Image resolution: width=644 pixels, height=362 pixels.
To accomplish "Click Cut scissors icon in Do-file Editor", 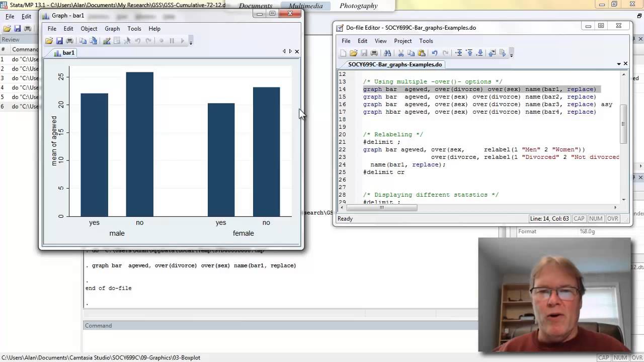I will (401, 53).
